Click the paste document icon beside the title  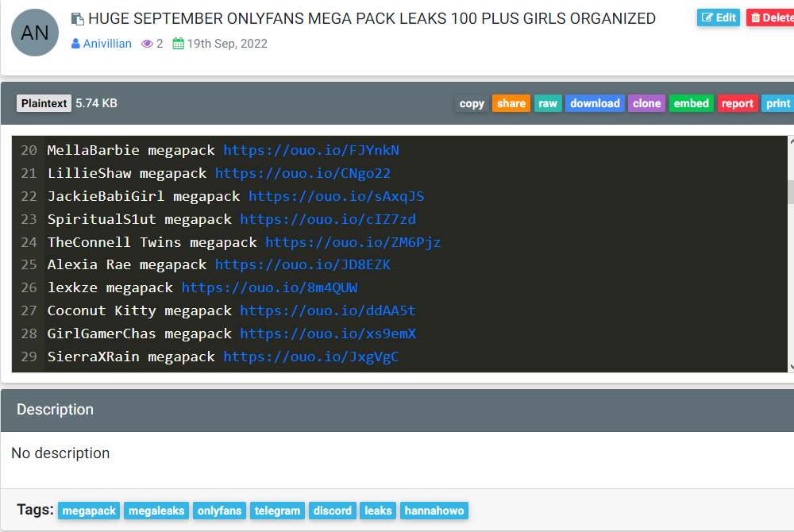77,19
